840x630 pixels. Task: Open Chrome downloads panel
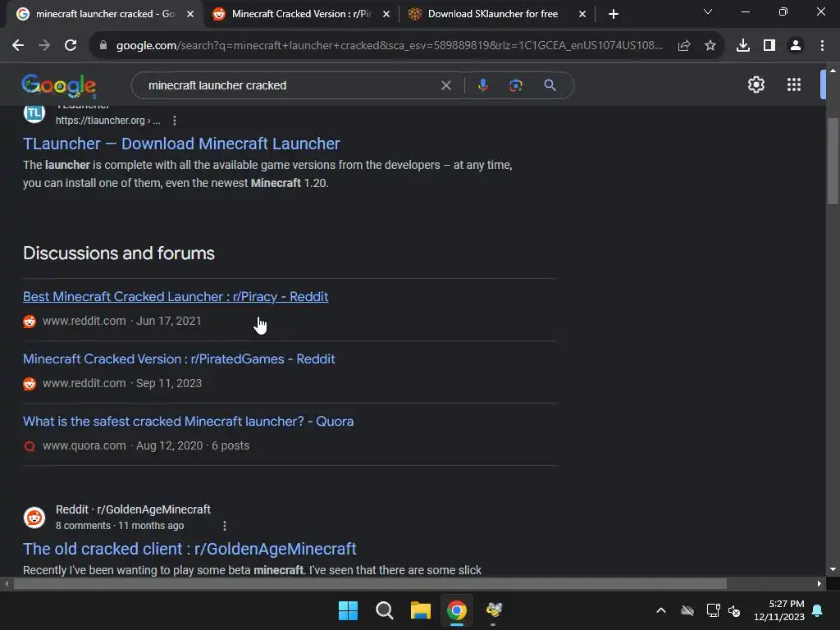(743, 46)
